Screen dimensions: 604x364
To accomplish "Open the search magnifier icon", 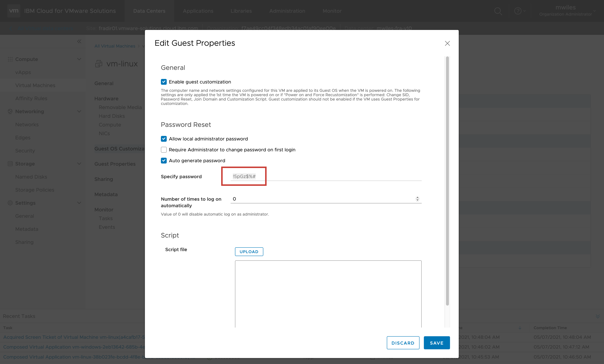I will tap(498, 11).
